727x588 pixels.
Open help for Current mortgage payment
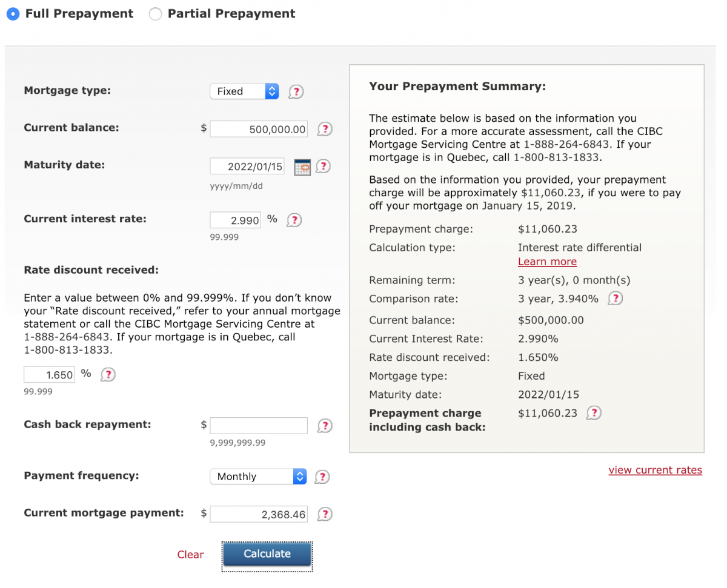324,514
